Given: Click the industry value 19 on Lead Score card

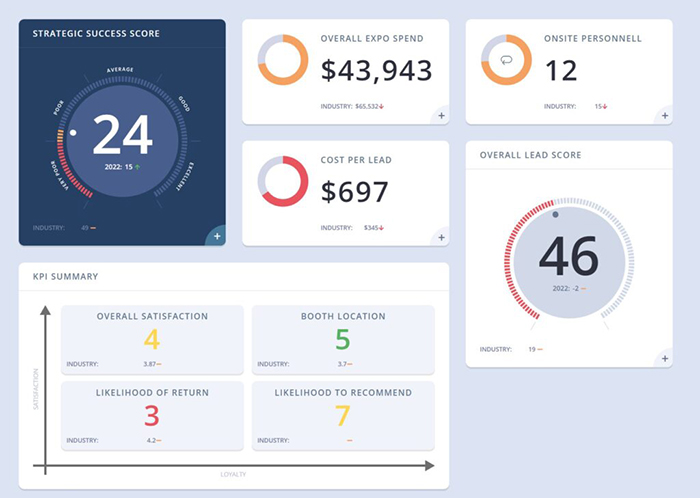Looking at the screenshot, I should click(532, 349).
